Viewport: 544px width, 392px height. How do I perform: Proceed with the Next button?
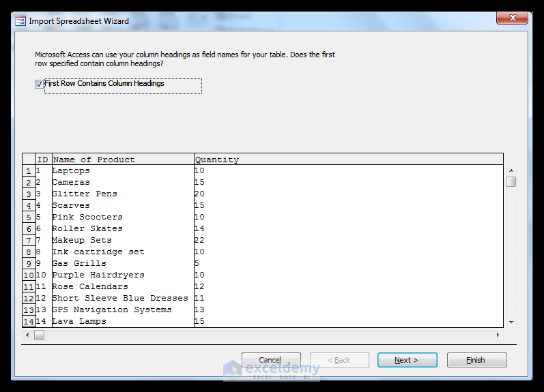[407, 360]
